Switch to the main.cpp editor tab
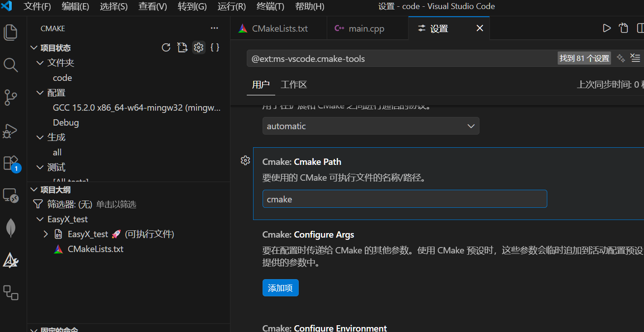 click(x=367, y=28)
